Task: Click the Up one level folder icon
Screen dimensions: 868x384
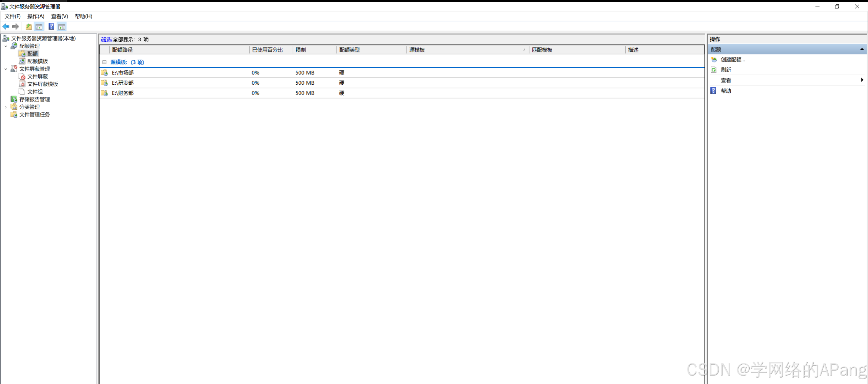Action: pos(28,26)
